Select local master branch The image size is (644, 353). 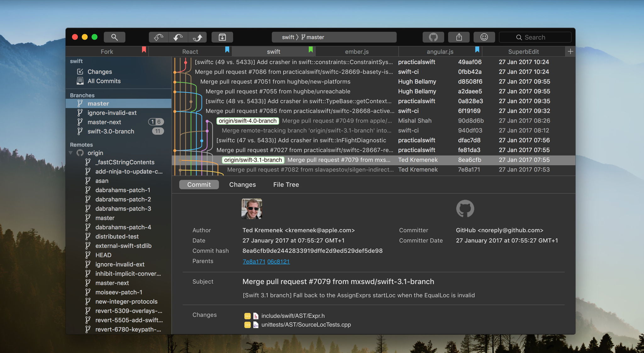click(x=119, y=103)
